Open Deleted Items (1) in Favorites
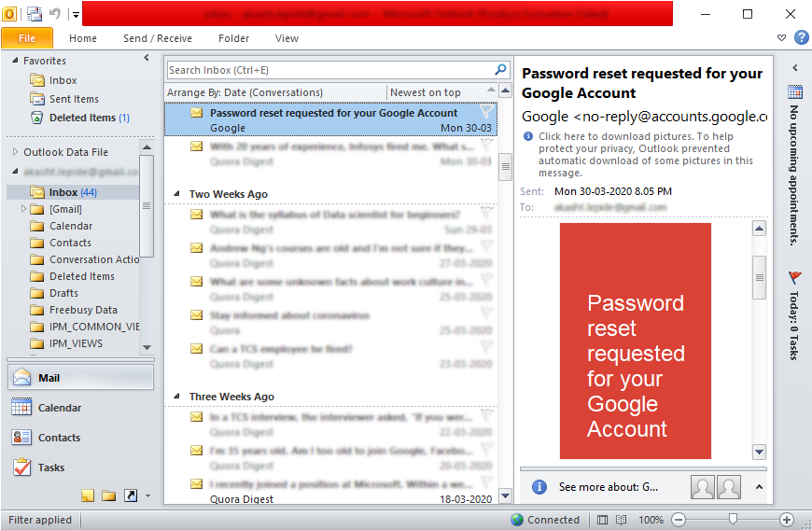Viewport: 812px width, 530px height. coord(79,118)
